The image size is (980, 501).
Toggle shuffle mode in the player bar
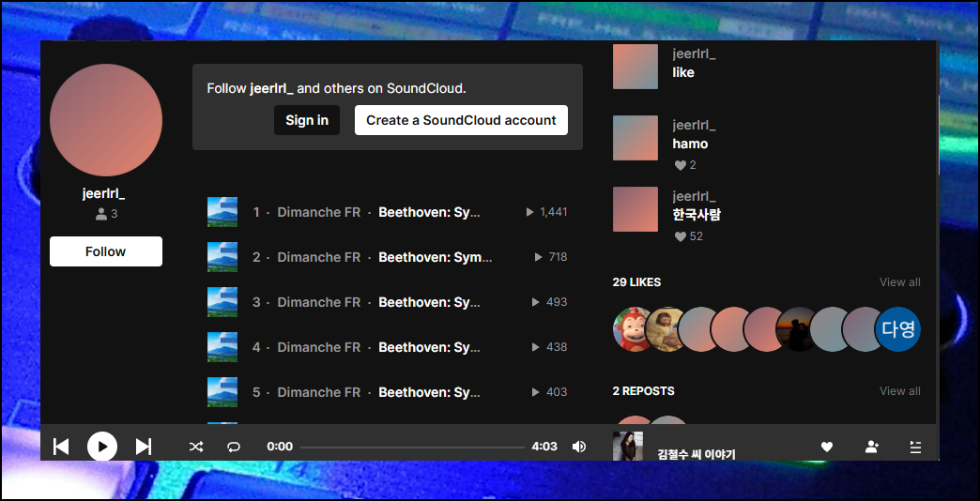click(196, 447)
